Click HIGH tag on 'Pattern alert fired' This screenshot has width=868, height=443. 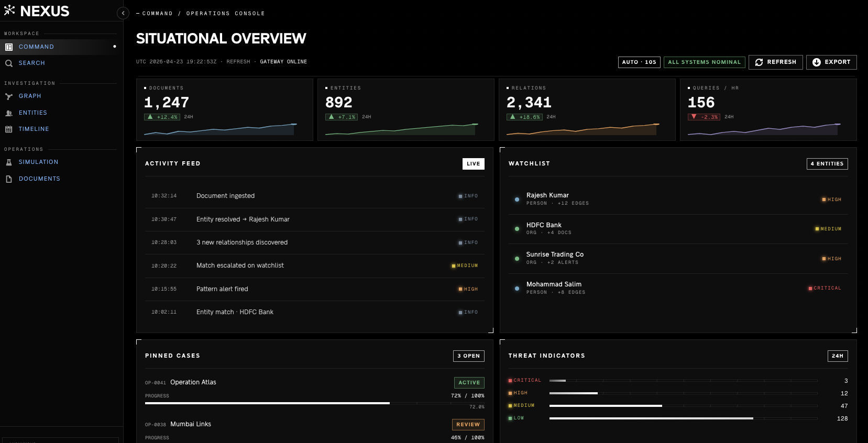[468, 289]
